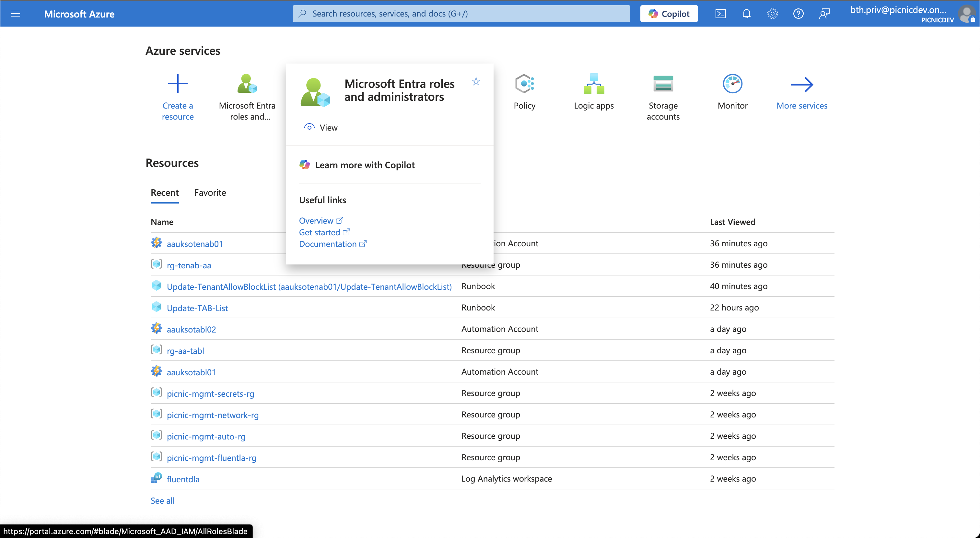Click the search magnifier icon

pos(302,14)
